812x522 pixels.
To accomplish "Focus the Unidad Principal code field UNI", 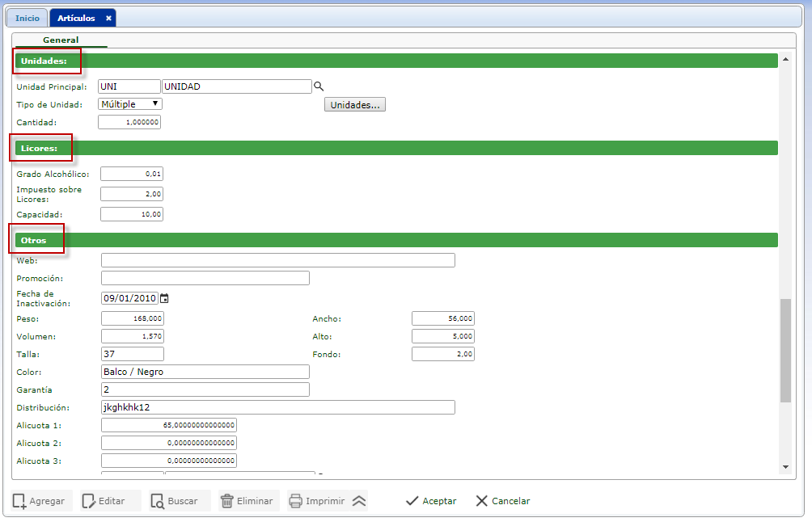I will coord(129,86).
